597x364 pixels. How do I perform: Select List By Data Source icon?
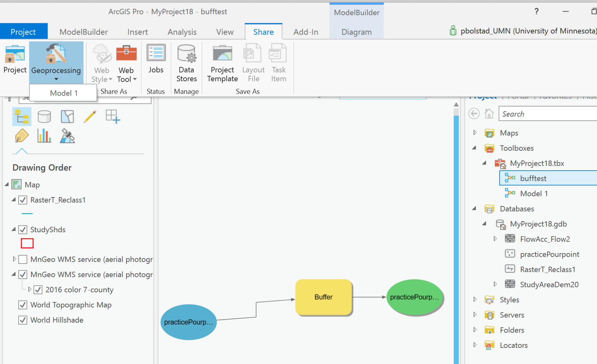44,117
